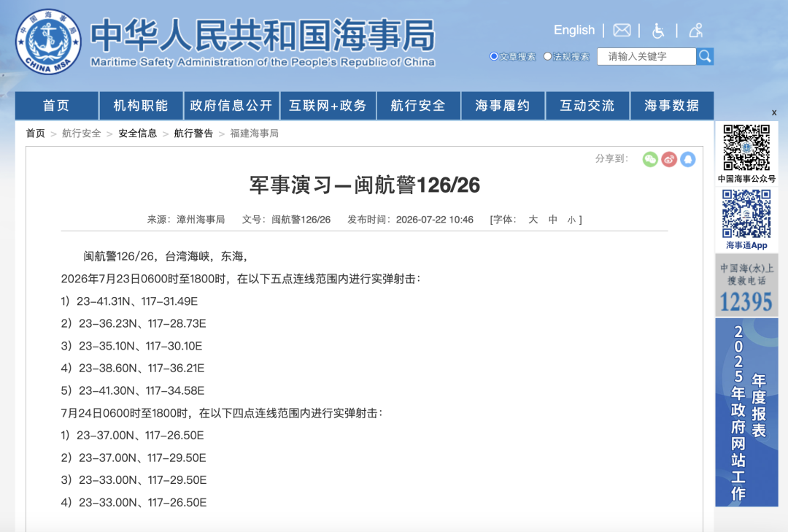
Task: Set font size to 小
Action: (571, 220)
